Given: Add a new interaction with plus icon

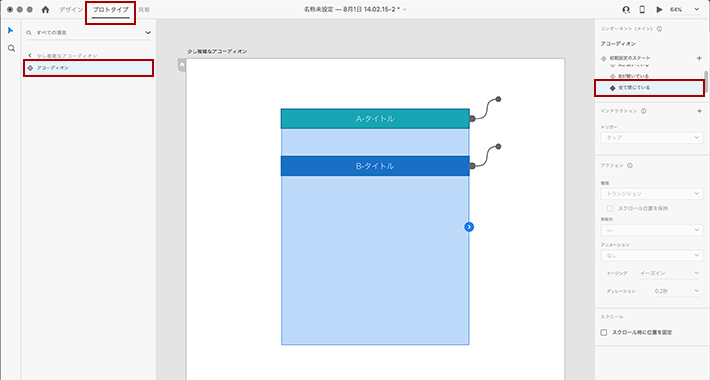Looking at the screenshot, I should 699,111.
